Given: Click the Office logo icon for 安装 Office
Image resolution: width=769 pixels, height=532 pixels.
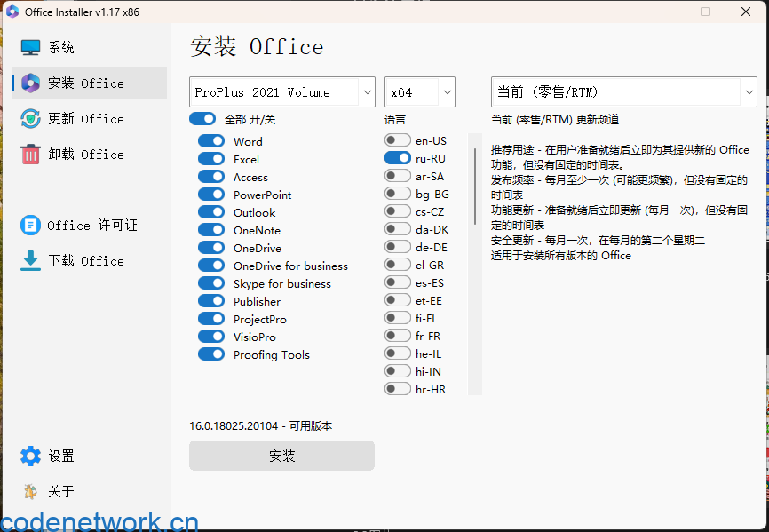Looking at the screenshot, I should click(30, 83).
